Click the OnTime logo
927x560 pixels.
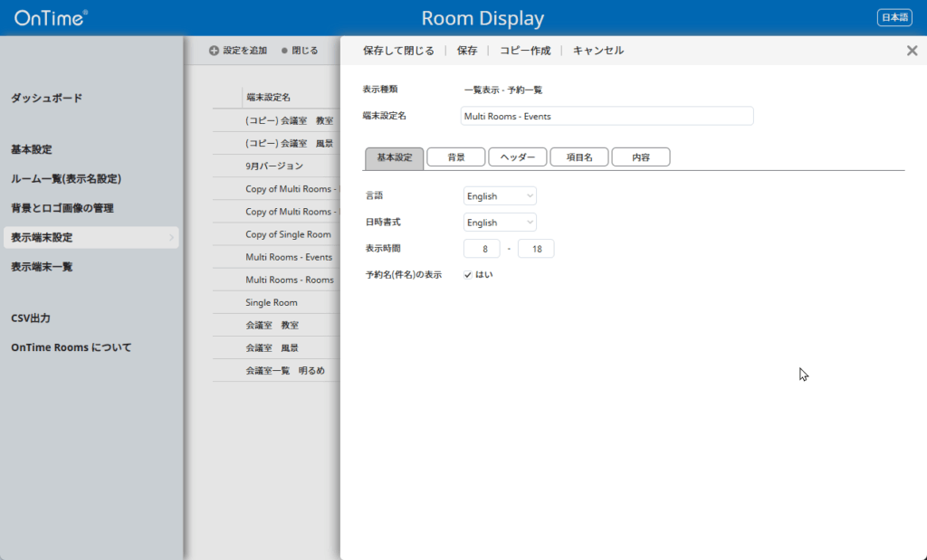(51, 17)
